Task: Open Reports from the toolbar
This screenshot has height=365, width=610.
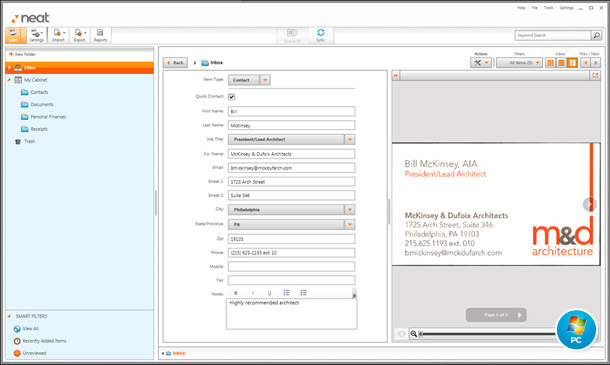Action: [x=100, y=35]
